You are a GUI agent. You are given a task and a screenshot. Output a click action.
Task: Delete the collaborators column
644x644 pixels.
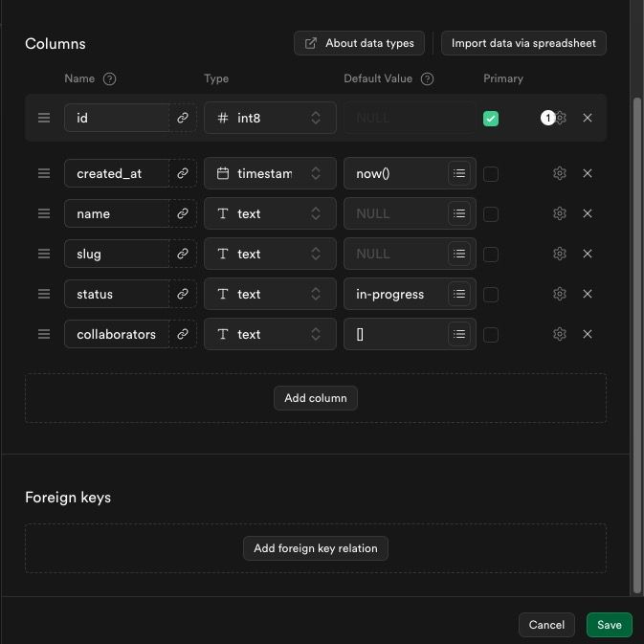pos(588,334)
